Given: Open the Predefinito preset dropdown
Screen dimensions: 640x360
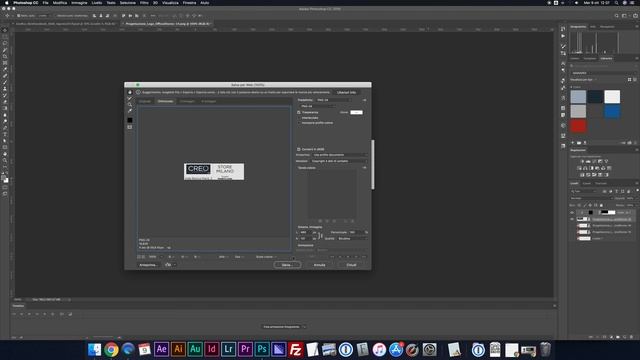Looking at the screenshot, I should tap(332, 100).
